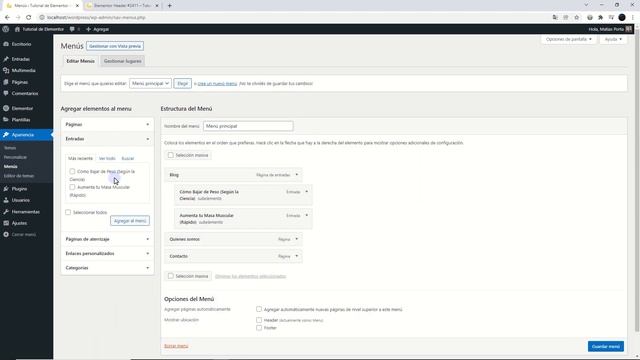Reload the page in browser
This screenshot has height=360, width=640.
click(x=29, y=18)
